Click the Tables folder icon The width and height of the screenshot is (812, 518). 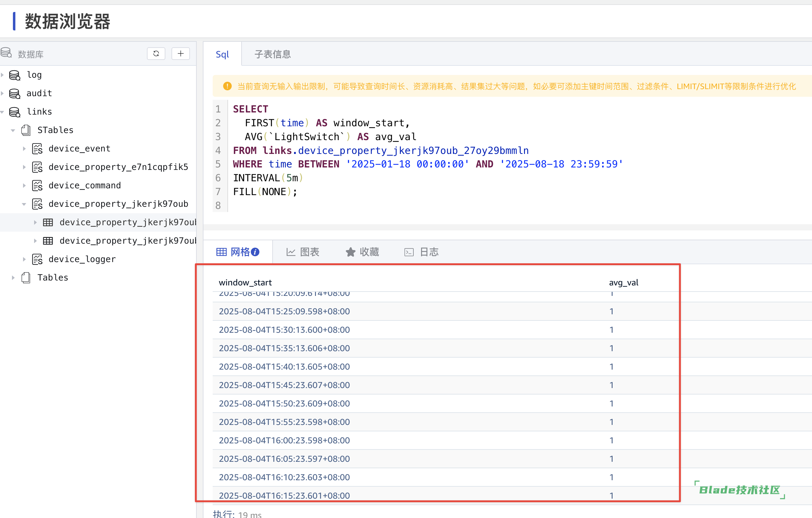(26, 278)
